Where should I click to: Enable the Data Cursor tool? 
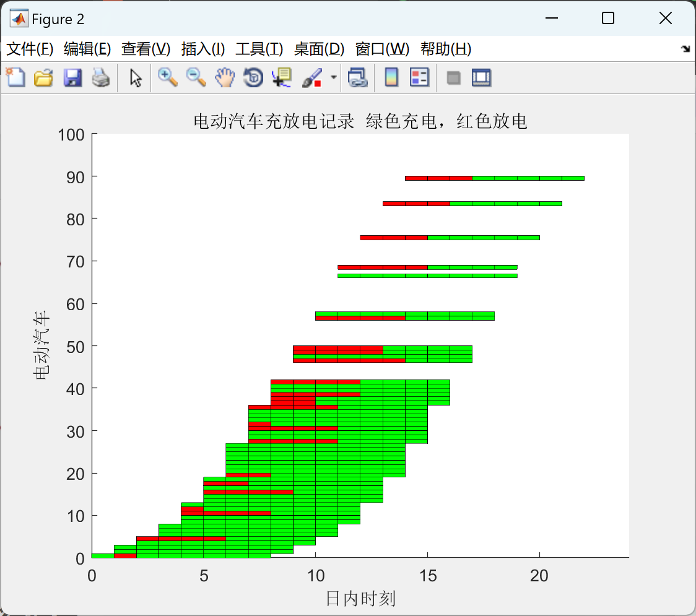[282, 77]
